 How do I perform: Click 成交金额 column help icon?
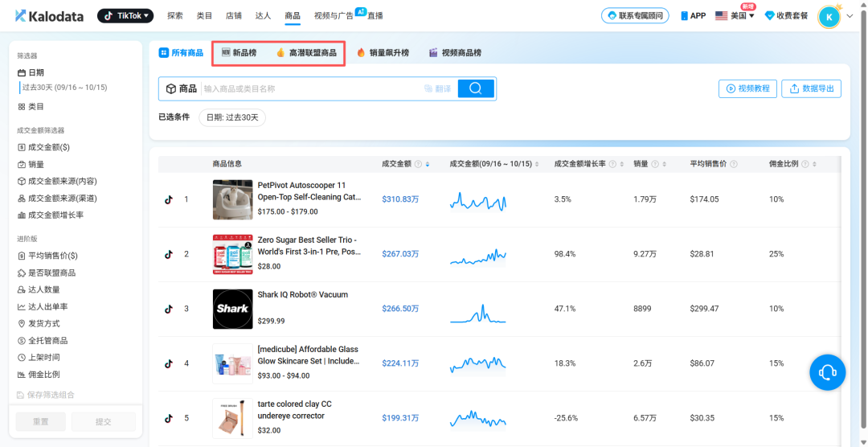click(x=418, y=165)
